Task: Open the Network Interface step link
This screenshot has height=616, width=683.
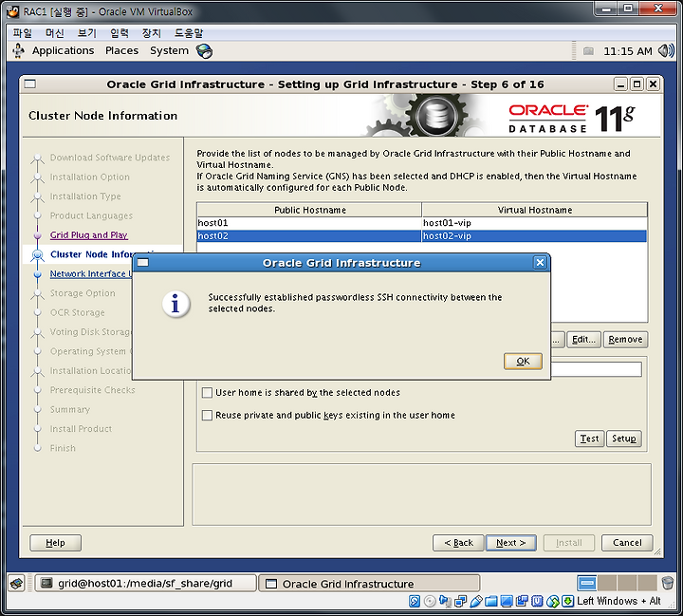Action: (x=91, y=273)
